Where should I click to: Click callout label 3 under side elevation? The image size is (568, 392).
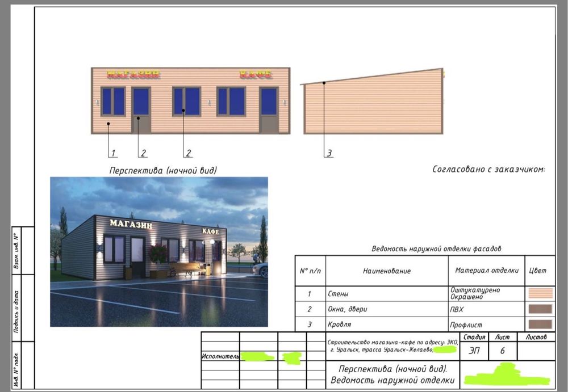[x=329, y=153]
